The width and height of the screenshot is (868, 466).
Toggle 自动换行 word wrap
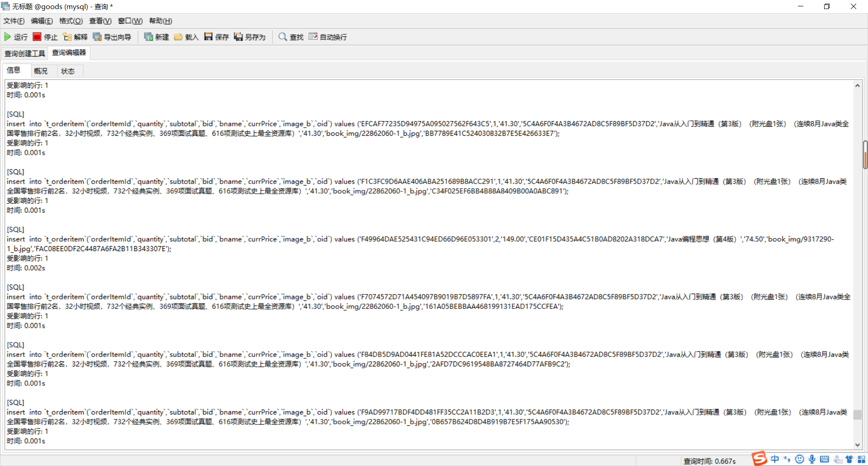328,37
